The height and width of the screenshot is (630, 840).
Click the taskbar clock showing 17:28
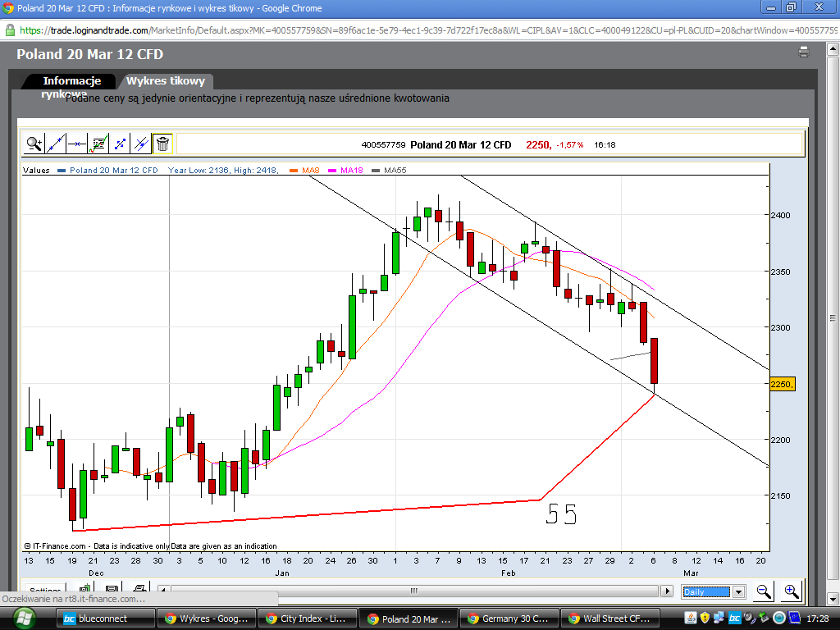[x=818, y=619]
